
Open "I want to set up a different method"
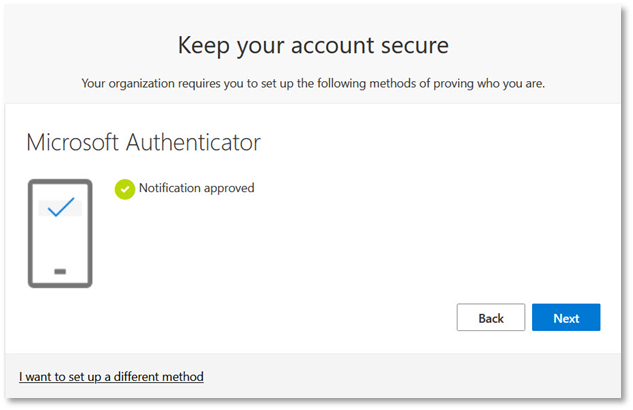pos(111,377)
